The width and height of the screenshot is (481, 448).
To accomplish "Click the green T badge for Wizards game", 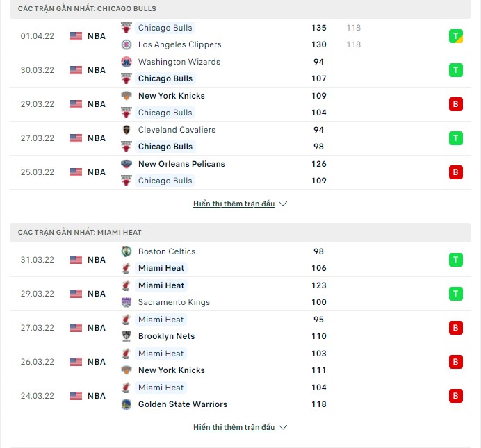I will point(455,70).
